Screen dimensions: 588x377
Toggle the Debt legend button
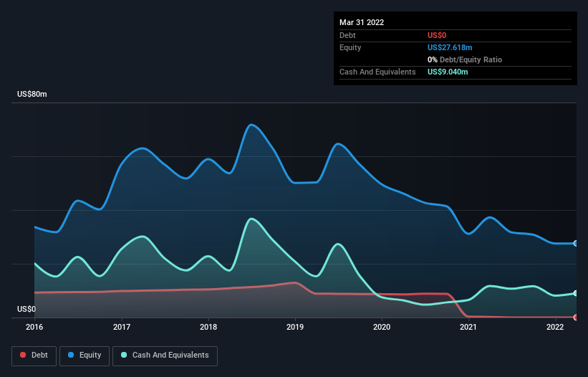coord(34,355)
